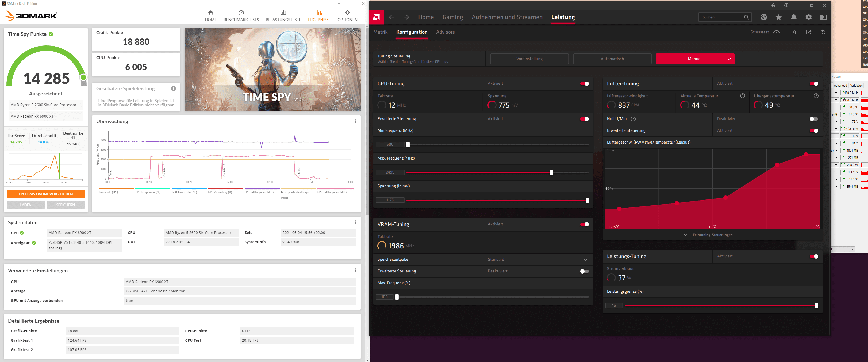The image size is (868, 362).
Task: Click the Leistungsgrenze (%) slider handle
Action: [x=816, y=306]
